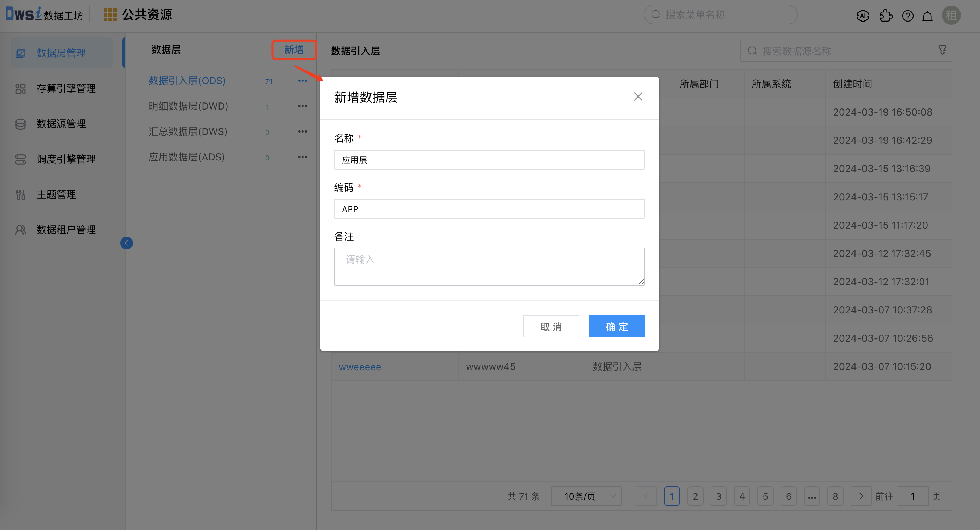Click the 数据源管理 sidebar icon
This screenshot has height=530, width=980.
pos(21,124)
